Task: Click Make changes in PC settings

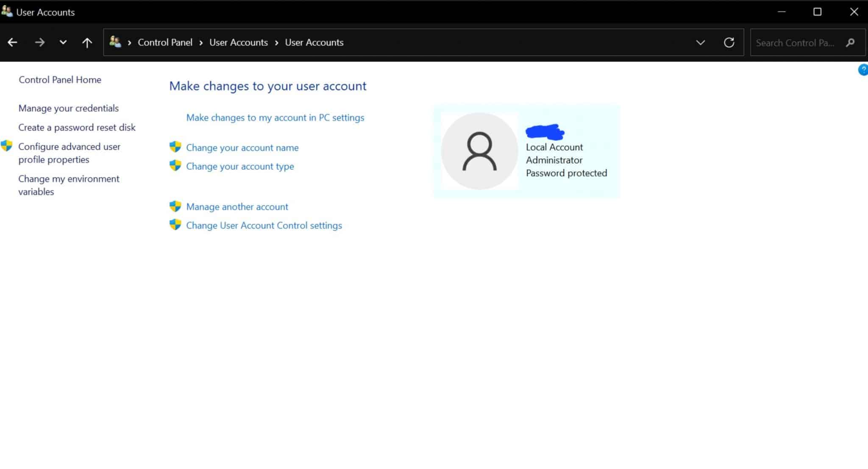Action: click(275, 117)
